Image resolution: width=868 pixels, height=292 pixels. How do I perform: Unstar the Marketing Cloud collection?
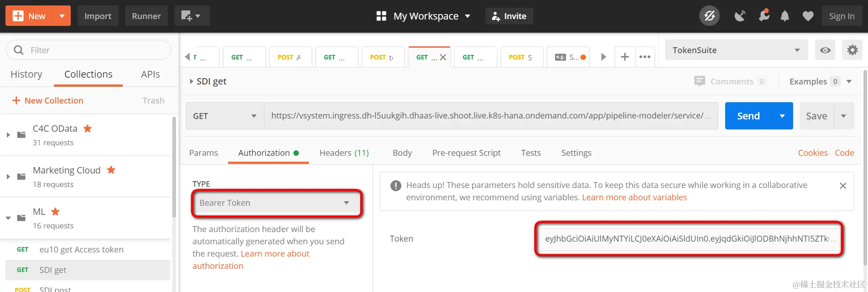pyautogui.click(x=111, y=170)
